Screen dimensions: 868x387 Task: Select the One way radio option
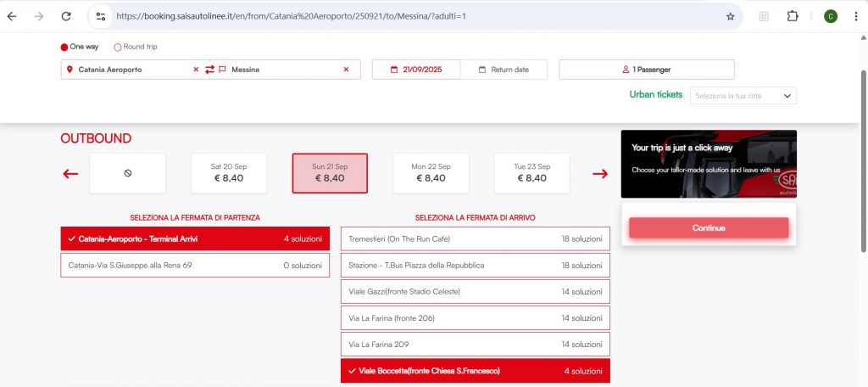point(64,48)
